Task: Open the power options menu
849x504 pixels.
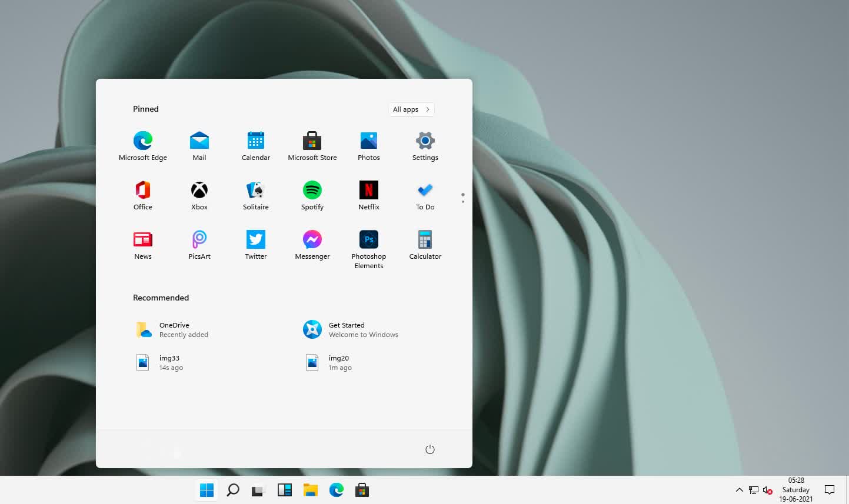Action: coord(430,450)
